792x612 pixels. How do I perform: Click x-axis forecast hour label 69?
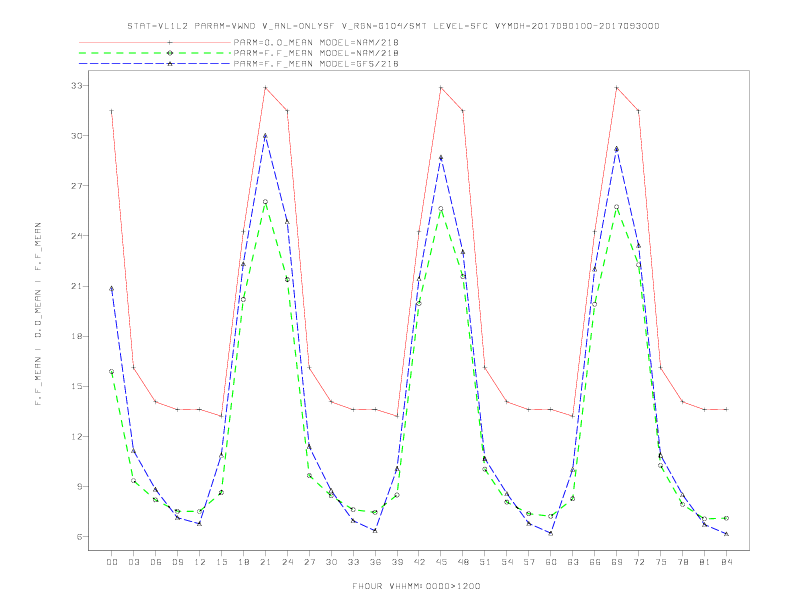[617, 562]
